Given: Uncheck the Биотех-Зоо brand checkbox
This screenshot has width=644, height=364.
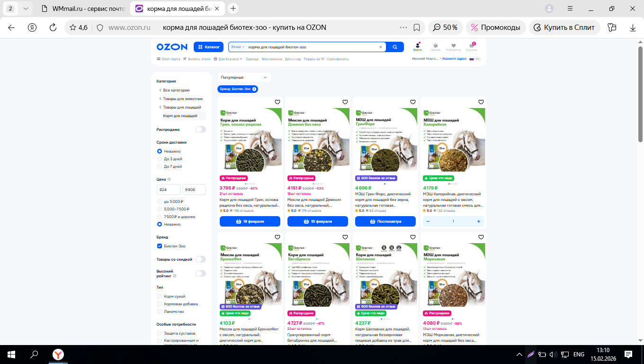Looking at the screenshot, I should click(160, 246).
